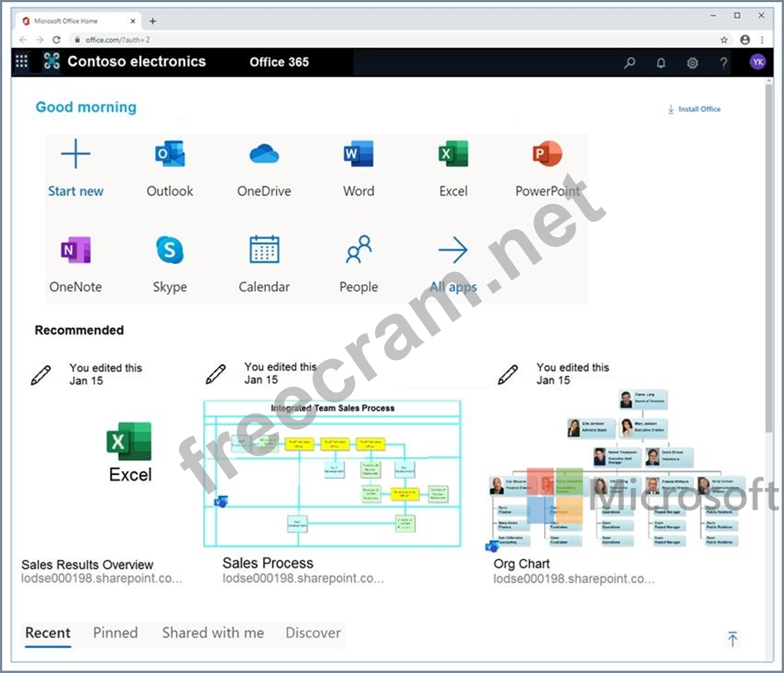Launch Word app icon
This screenshot has width=784, height=673.
(x=359, y=154)
